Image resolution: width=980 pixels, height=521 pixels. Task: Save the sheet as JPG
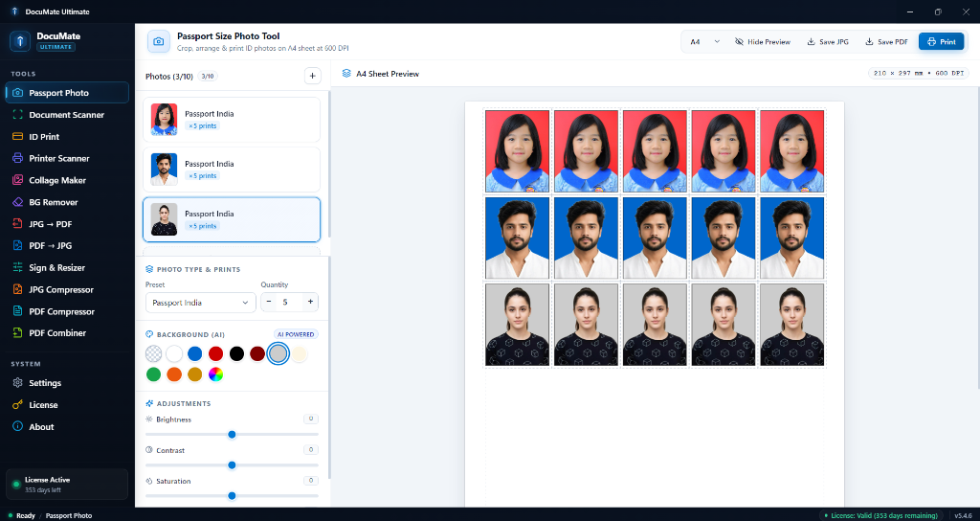pos(828,42)
